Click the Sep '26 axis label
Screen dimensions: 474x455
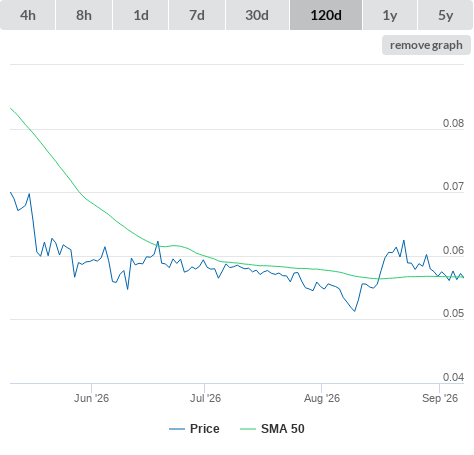pyautogui.click(x=440, y=398)
